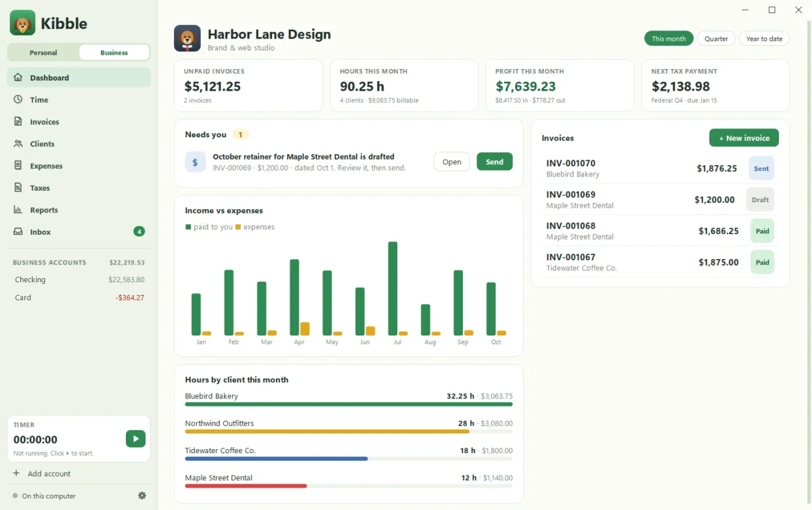Click the April yellow expenses bar
The image size is (812, 510).
pos(304,329)
